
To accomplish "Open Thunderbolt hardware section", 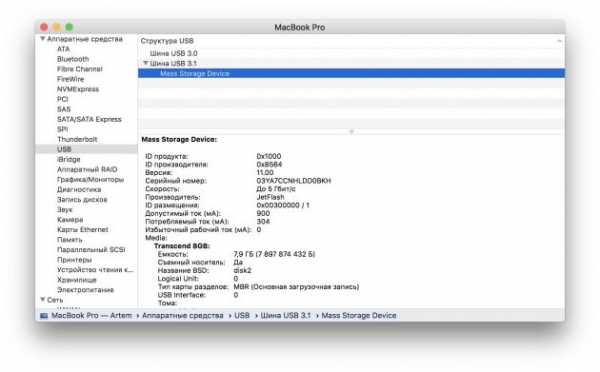I will (77, 139).
